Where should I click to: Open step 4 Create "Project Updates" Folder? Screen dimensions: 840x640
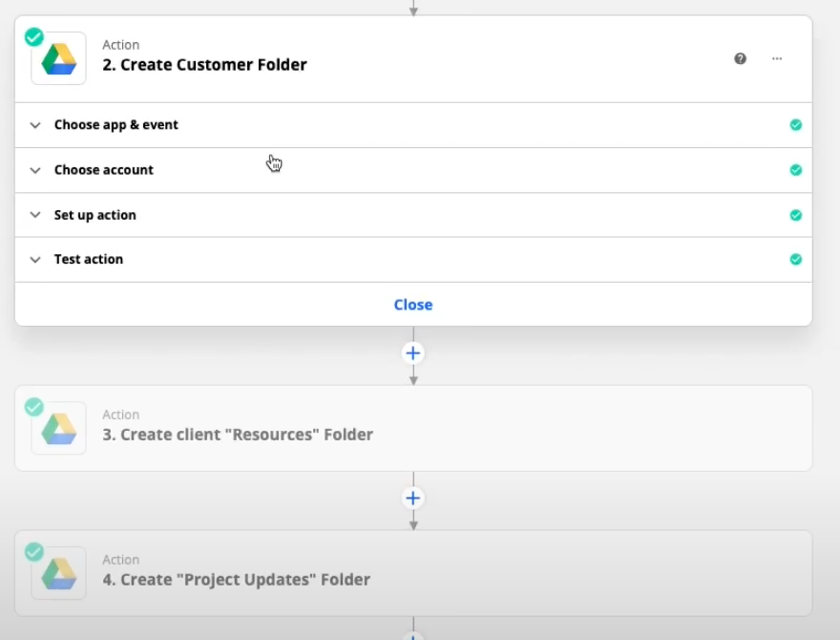tap(236, 580)
